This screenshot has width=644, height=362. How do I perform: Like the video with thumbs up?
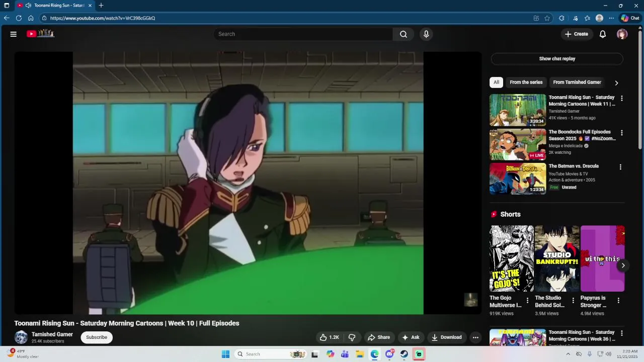[329, 337]
